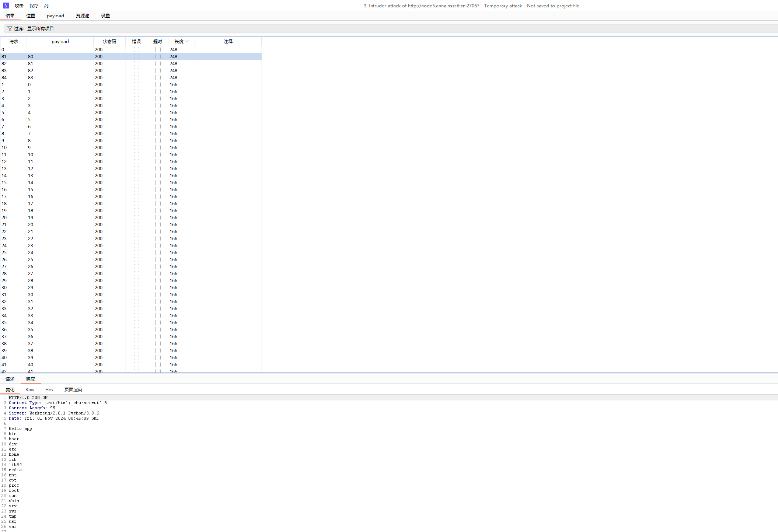Click the filter funnel icon
778x532 pixels.
10,28
